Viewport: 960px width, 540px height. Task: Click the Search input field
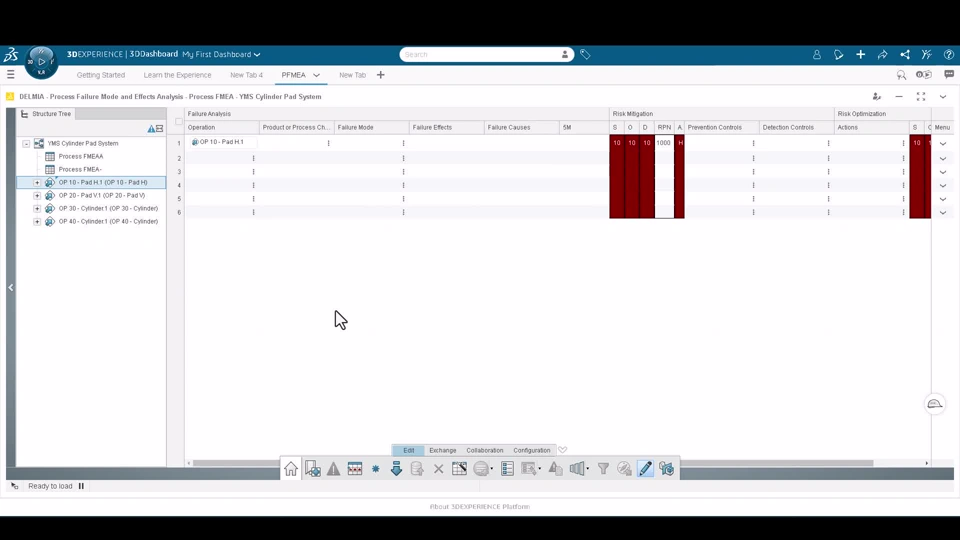click(481, 54)
